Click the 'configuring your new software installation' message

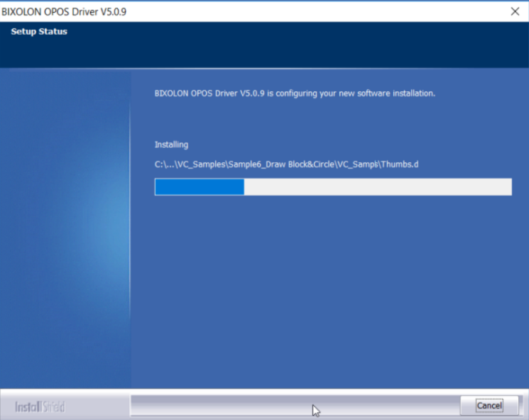point(295,94)
